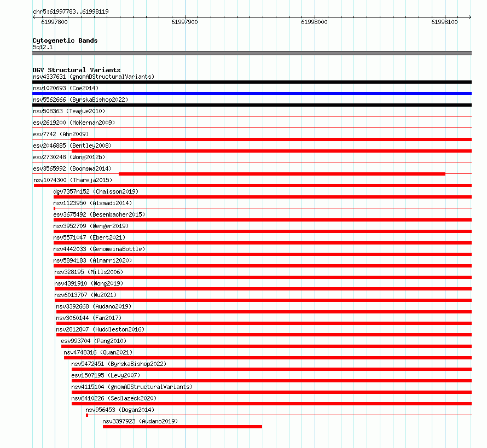
Task: Click the esv3565992 (Boomsma2014) label
Action: click(72, 168)
